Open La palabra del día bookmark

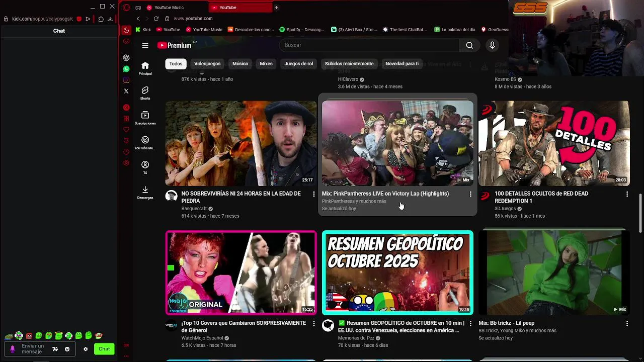tap(455, 30)
